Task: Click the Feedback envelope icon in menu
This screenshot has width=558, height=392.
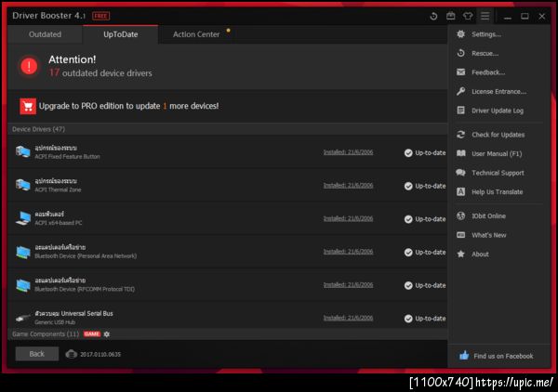Action: coord(461,72)
